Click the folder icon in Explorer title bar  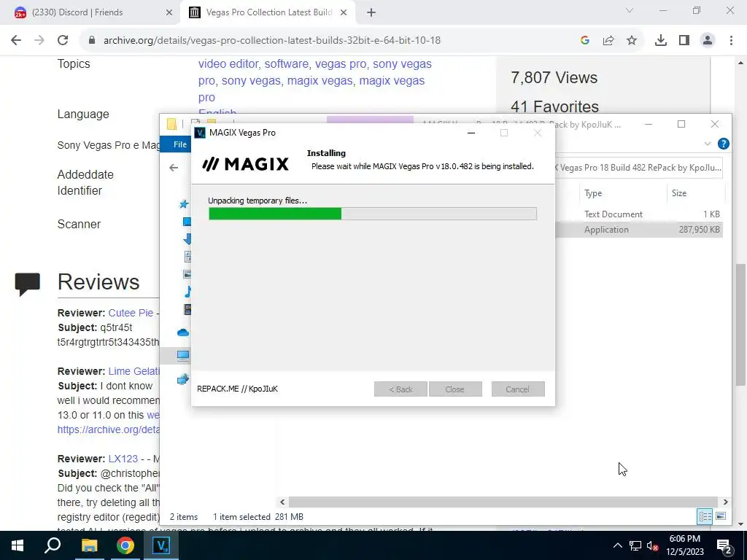pyautogui.click(x=171, y=124)
